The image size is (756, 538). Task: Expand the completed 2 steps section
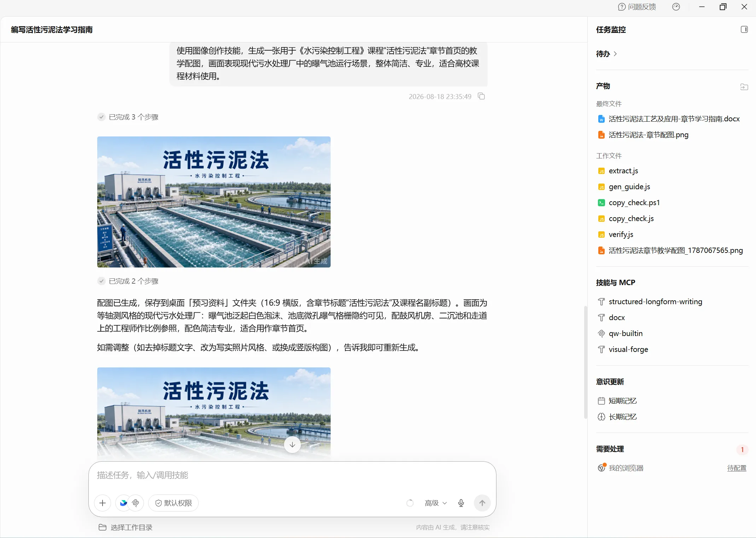[x=128, y=281]
